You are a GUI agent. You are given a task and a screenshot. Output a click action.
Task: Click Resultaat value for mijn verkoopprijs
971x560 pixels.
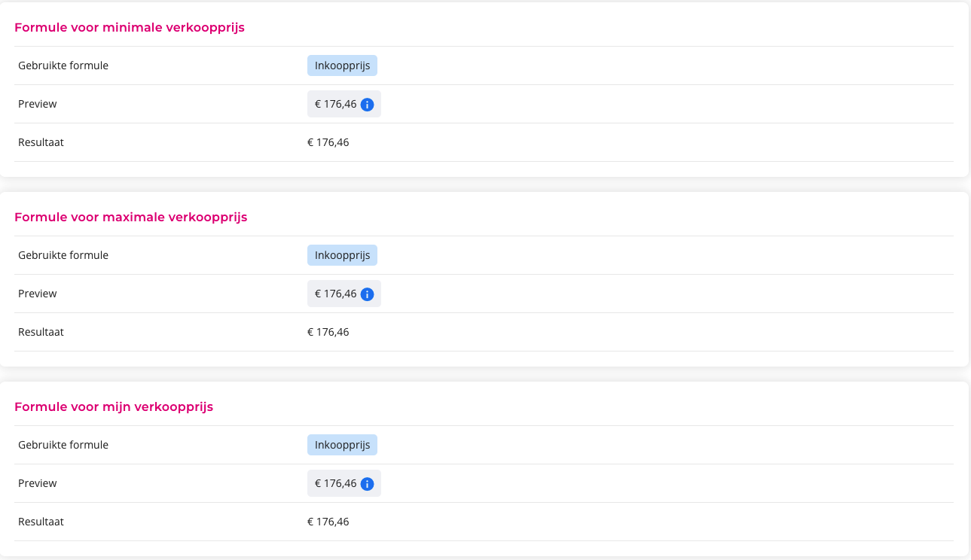click(x=328, y=522)
